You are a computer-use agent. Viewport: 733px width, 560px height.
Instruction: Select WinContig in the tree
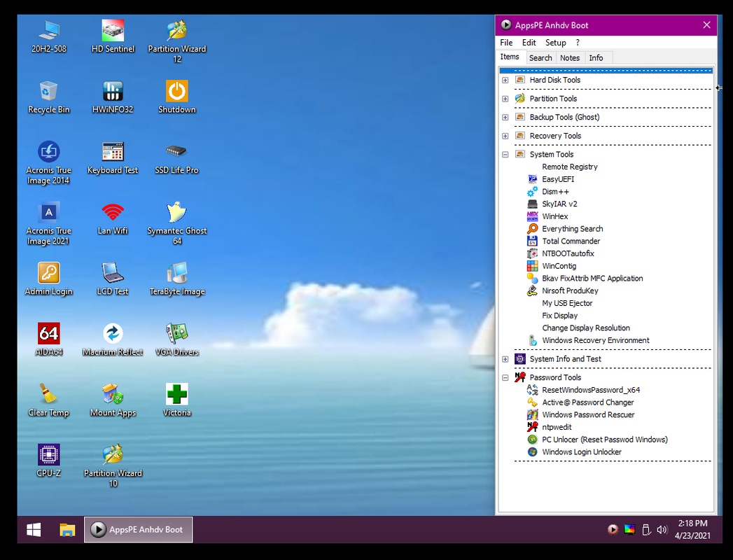559,266
